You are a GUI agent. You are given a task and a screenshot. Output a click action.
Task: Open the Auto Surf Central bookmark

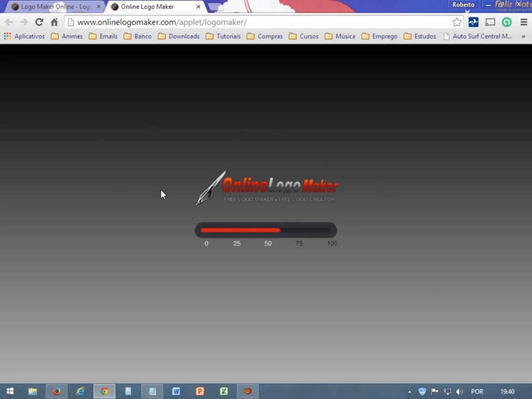(x=478, y=36)
